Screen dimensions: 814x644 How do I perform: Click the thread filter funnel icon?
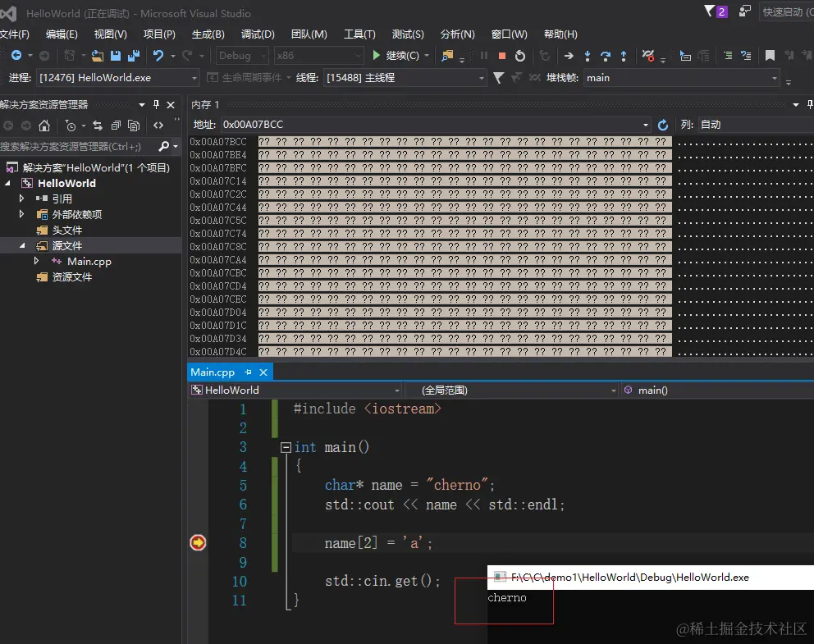[498, 78]
